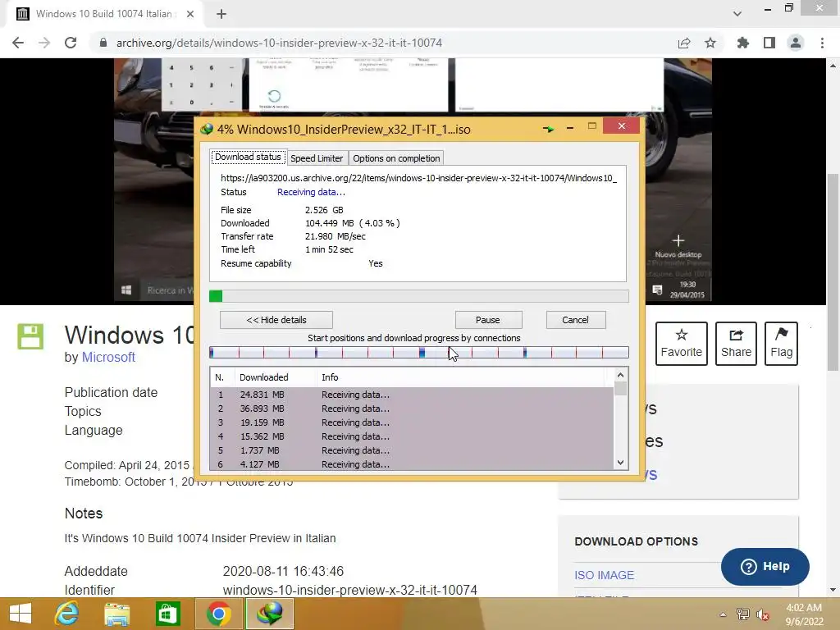Click Hide details button
Viewport: 840px width, 630px height.
276,320
